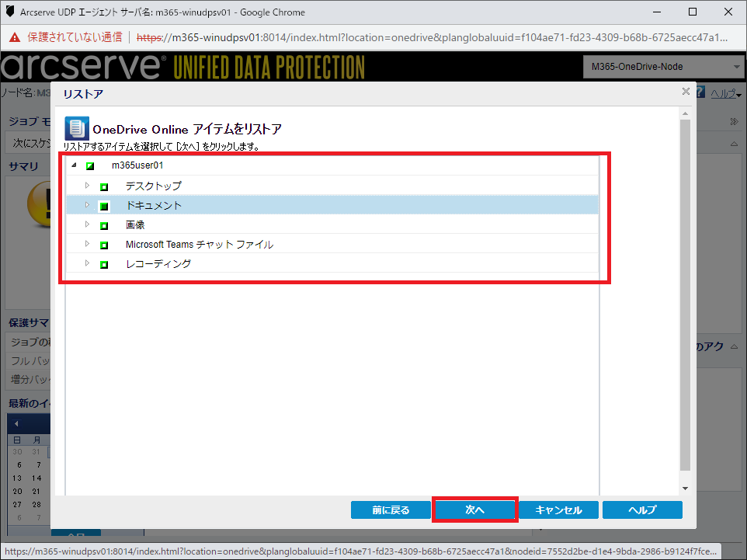
Task: Expand the デスクトップ folder node
Action: point(87,186)
